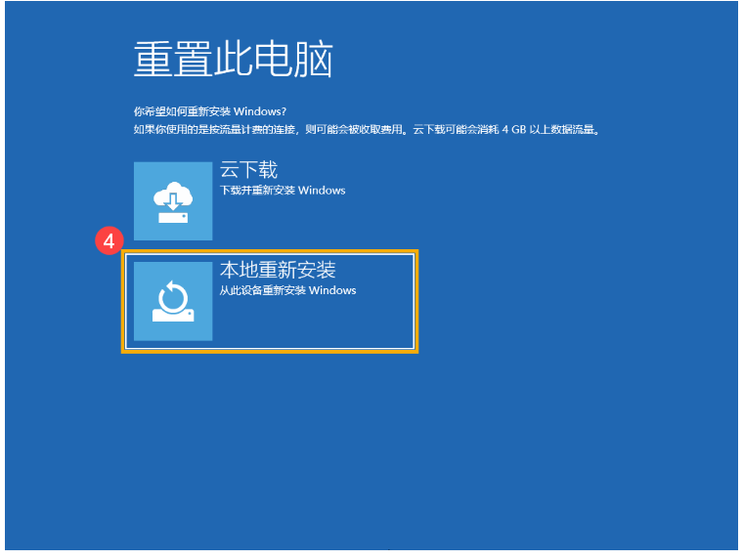Click text "从此设备重新安装 Windows"
This screenshot has height=560, width=743.
pos(287,290)
